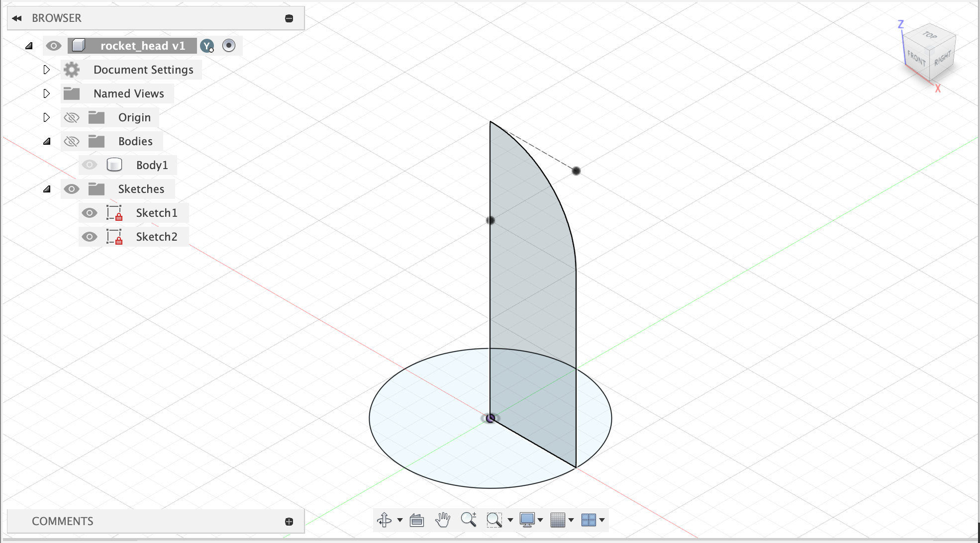The width and height of the screenshot is (980, 543).
Task: Collapse the BROWSER panel with double arrows
Action: coord(17,18)
